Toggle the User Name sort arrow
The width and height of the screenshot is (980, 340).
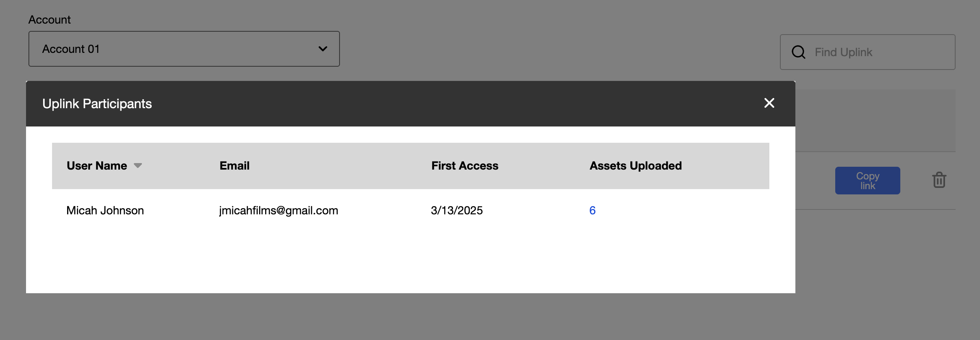point(138,166)
